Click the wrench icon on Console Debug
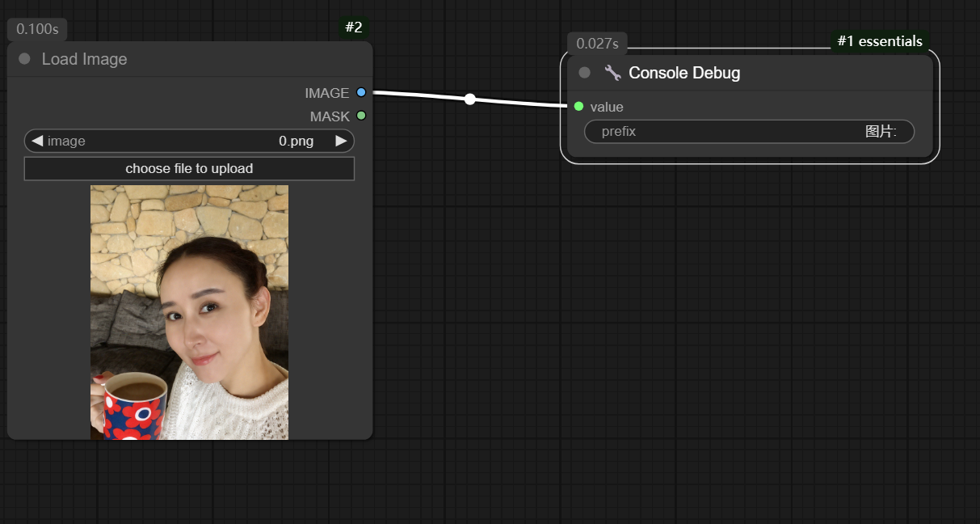This screenshot has height=524, width=980. pos(612,73)
